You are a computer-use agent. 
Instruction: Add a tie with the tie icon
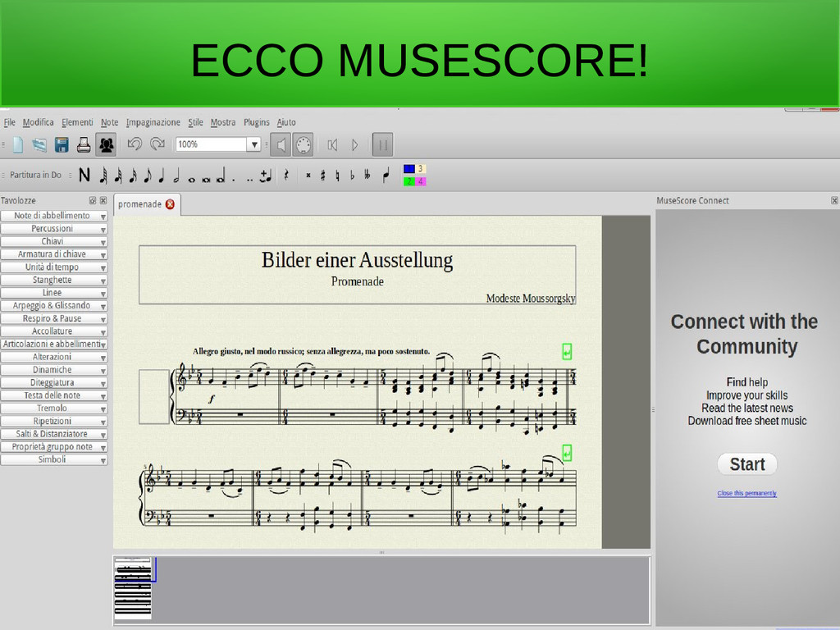tap(266, 176)
